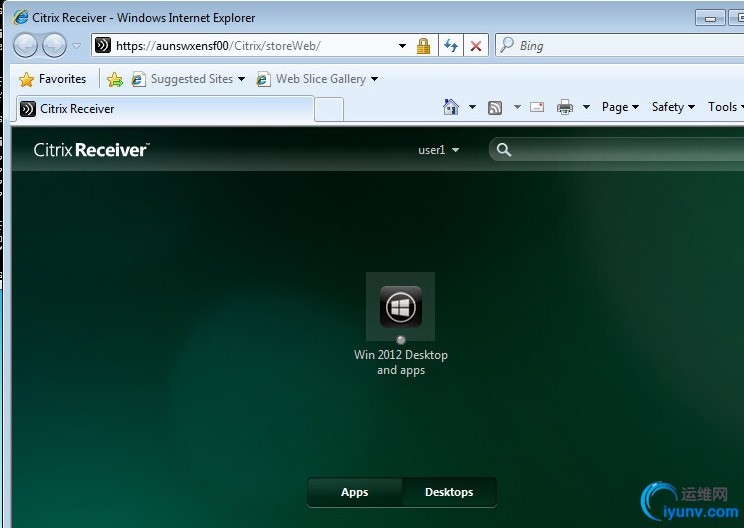Open recent pages dropdown beside Forward button

pyautogui.click(x=77, y=46)
